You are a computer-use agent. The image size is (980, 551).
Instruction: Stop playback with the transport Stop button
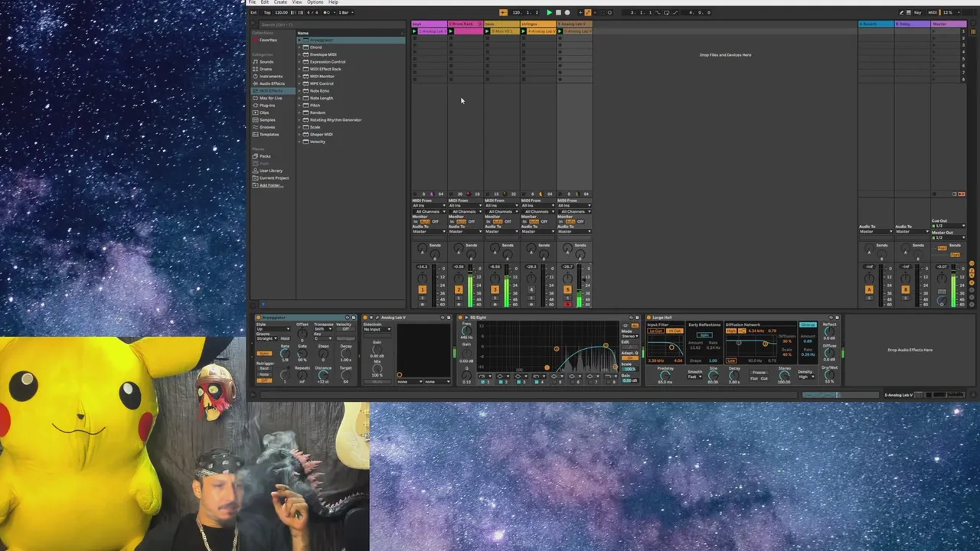pos(558,12)
